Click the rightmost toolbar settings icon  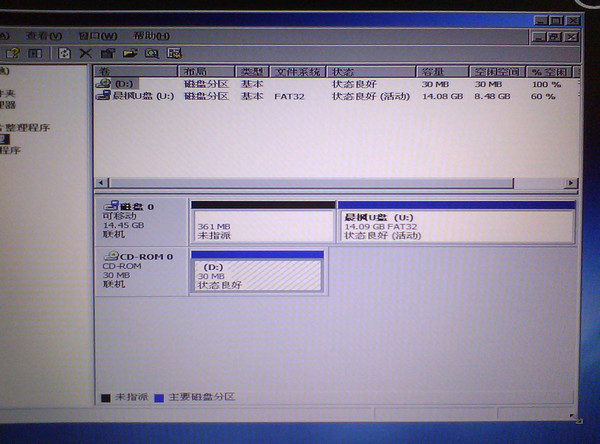click(x=174, y=53)
